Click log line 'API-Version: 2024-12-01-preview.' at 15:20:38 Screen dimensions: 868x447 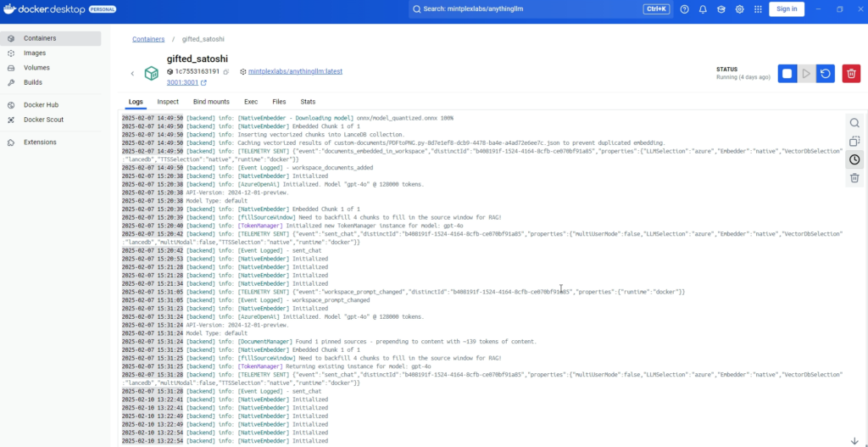[205, 193]
